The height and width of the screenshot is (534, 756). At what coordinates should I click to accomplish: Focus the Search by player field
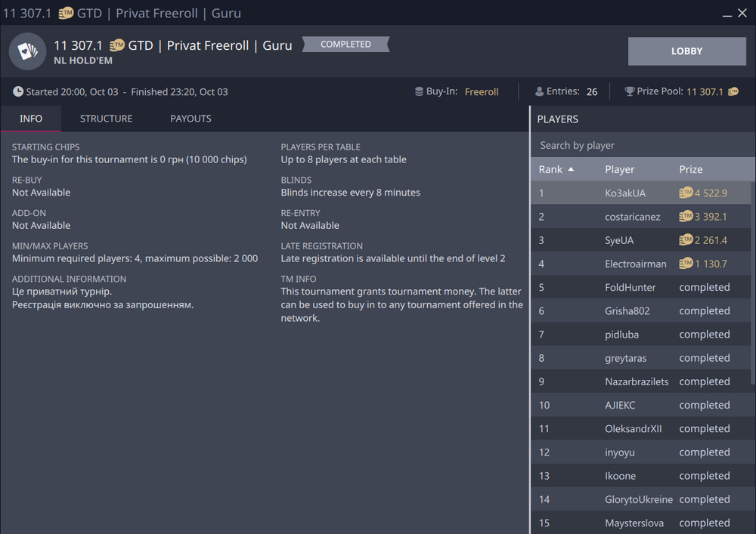point(643,145)
